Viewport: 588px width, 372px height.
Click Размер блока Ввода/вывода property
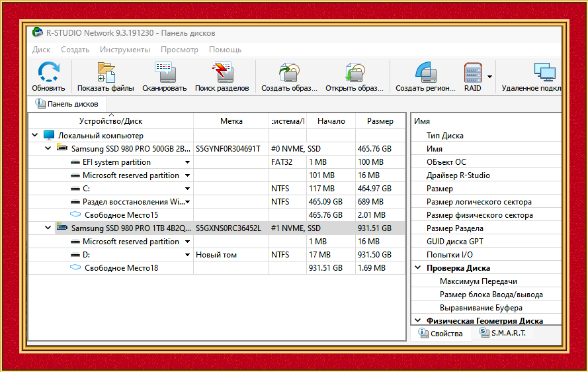(x=486, y=295)
